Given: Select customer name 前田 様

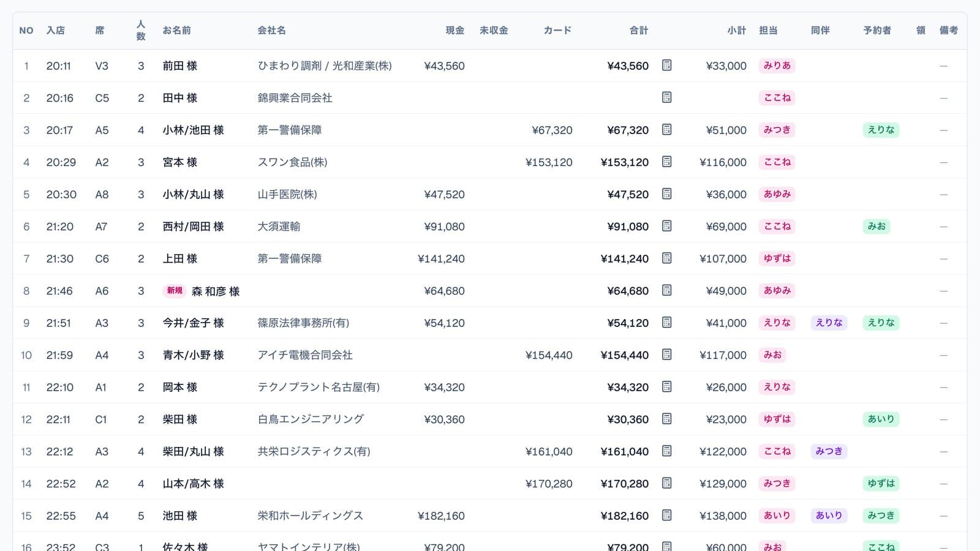Looking at the screenshot, I should [180, 66].
